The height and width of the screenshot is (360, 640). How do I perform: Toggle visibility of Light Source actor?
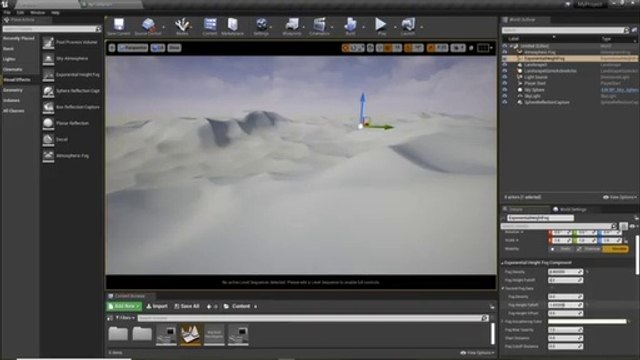(x=505, y=77)
